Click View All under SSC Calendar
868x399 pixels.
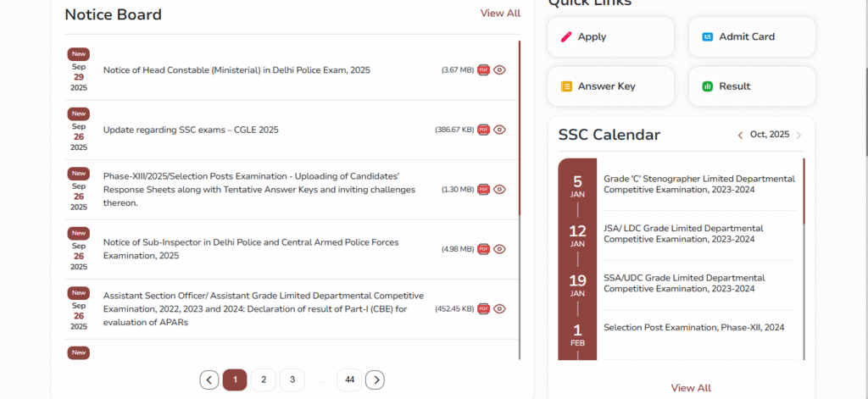tap(691, 388)
